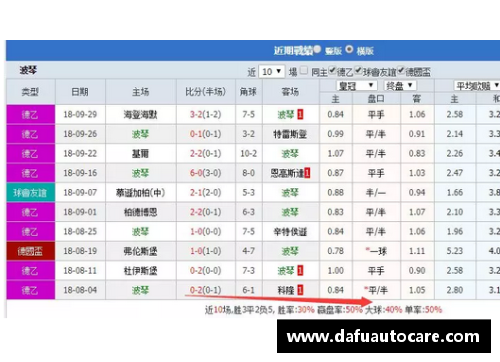The width and height of the screenshot is (500, 362).
Task: Open the 终盘 odds type dropdown
Action: point(400,86)
